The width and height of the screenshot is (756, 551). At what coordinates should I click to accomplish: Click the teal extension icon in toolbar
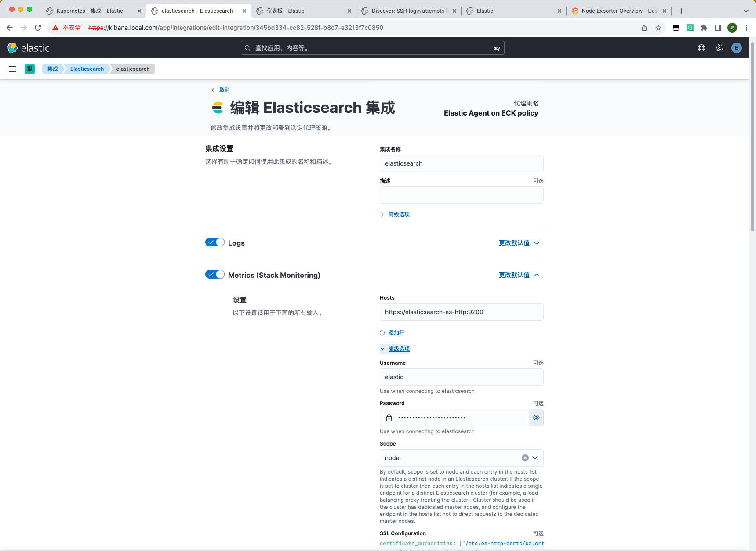click(x=690, y=28)
